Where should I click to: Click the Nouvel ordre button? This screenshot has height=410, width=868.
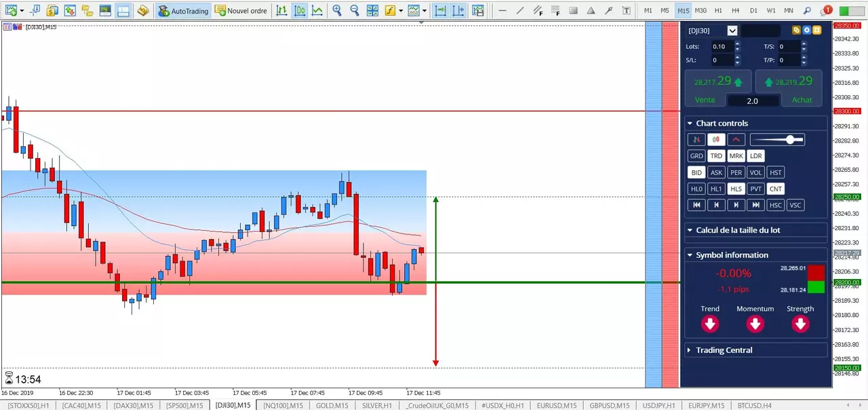coord(241,10)
